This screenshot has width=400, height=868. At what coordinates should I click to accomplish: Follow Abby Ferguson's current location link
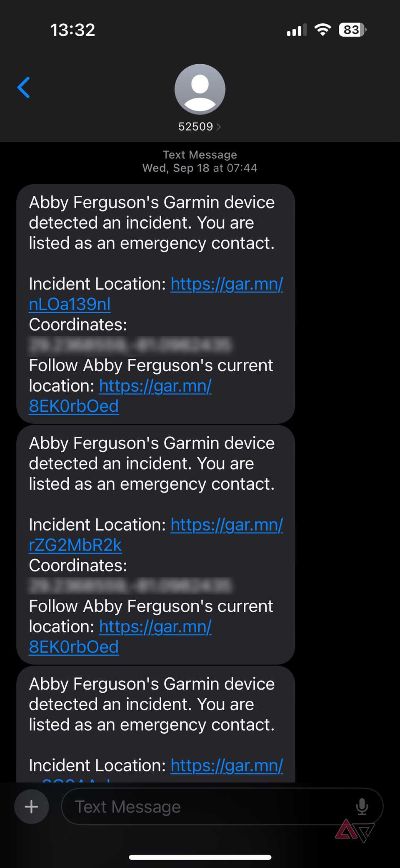[74, 405]
